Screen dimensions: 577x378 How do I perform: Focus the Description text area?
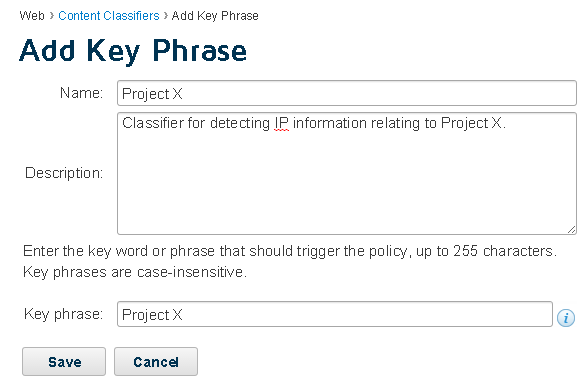click(x=346, y=173)
